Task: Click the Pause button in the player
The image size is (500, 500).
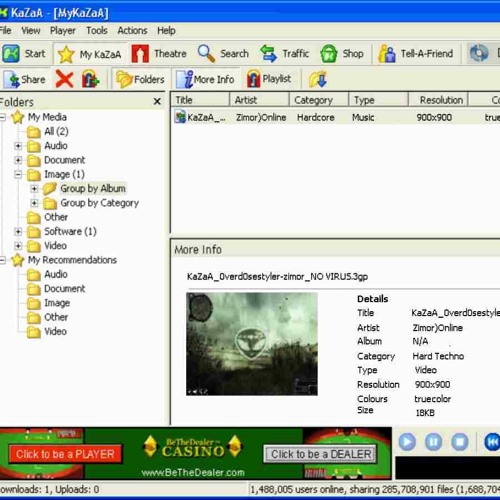Action: click(433, 442)
